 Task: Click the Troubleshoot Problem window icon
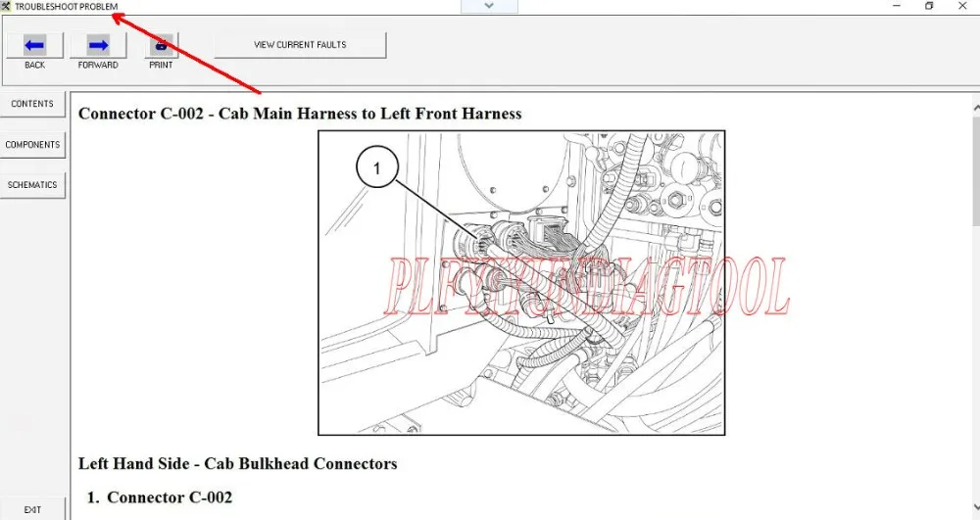tap(6, 6)
